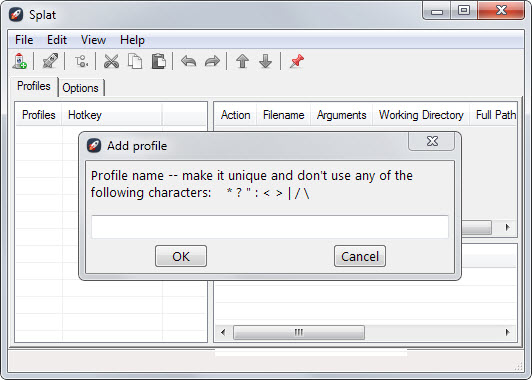Click the Arguments column header
Viewport: 532px width, 380px height.
click(x=341, y=115)
